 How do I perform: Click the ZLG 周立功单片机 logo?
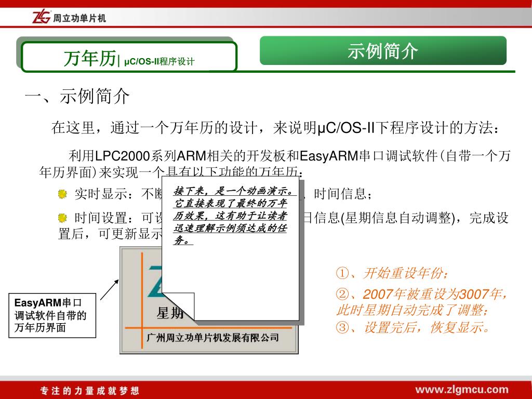coord(69,17)
